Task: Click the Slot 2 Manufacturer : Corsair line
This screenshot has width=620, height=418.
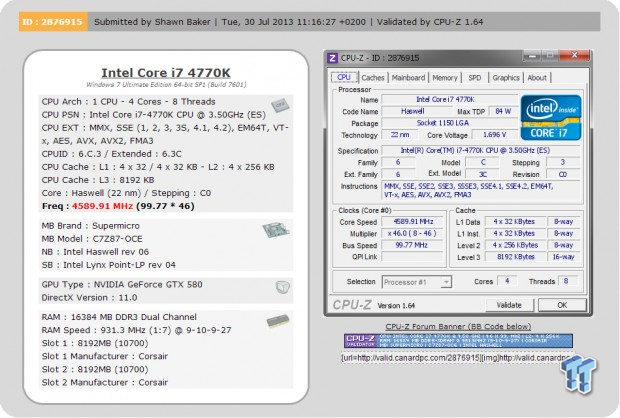Action: click(x=105, y=382)
